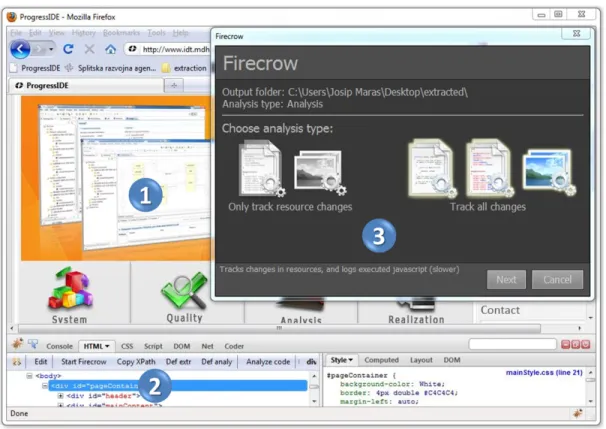Switch to the Firebug Script tab
The image size is (606, 429).
pos(153,346)
